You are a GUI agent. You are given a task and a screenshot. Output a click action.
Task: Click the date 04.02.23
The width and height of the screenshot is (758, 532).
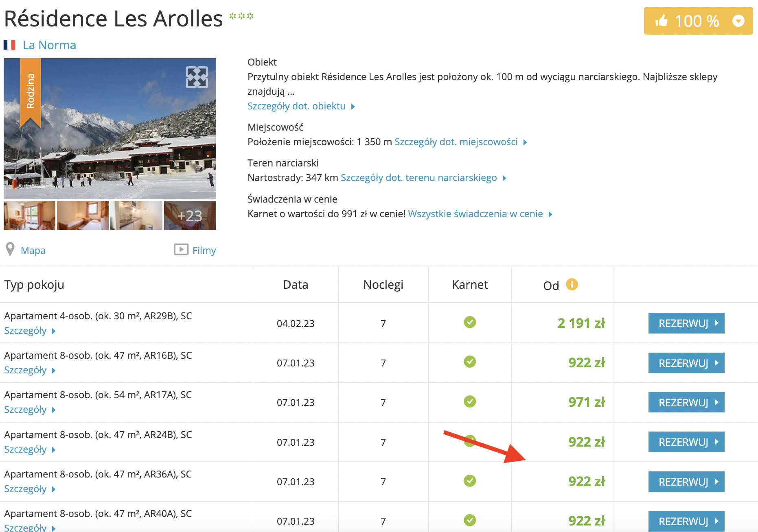click(296, 324)
